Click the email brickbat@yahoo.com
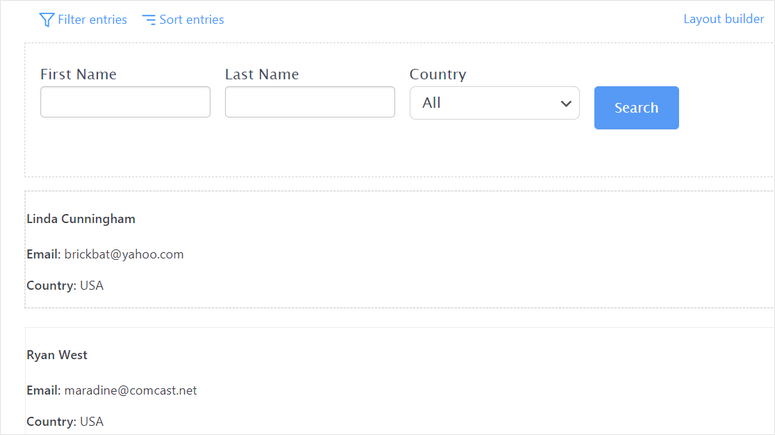Viewport: 775px width, 435px height. (x=124, y=254)
